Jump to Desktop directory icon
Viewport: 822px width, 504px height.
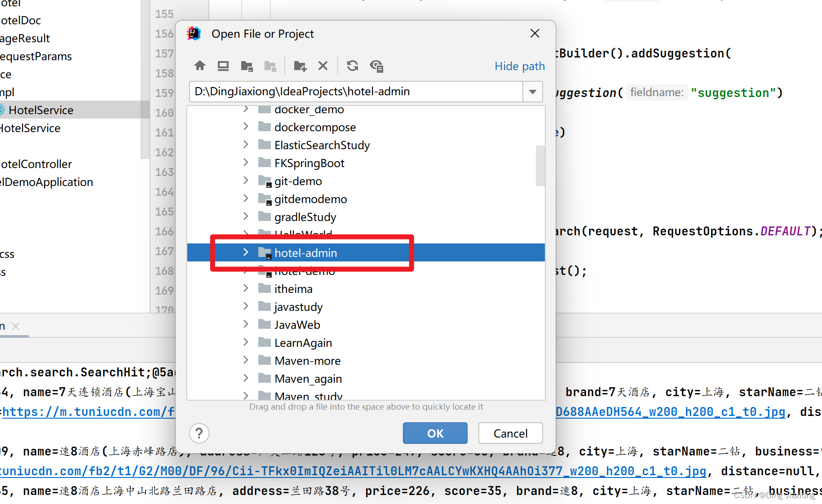[x=223, y=66]
